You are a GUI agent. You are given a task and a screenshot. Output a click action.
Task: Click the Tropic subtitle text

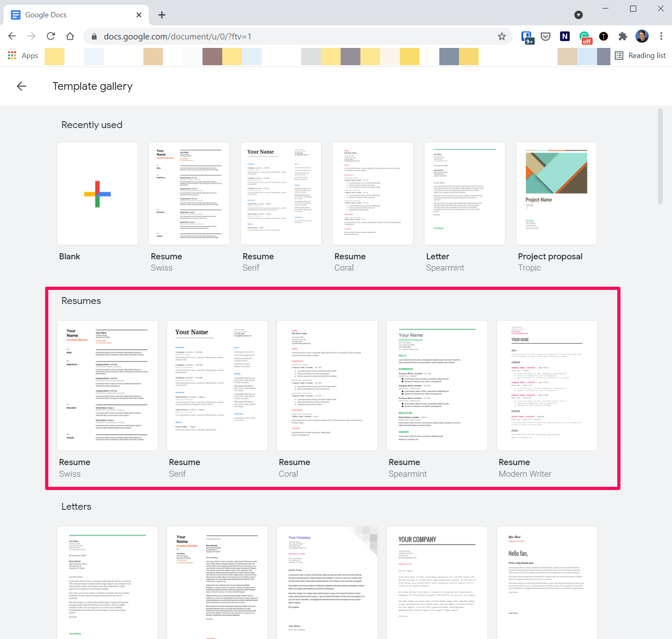click(x=529, y=268)
